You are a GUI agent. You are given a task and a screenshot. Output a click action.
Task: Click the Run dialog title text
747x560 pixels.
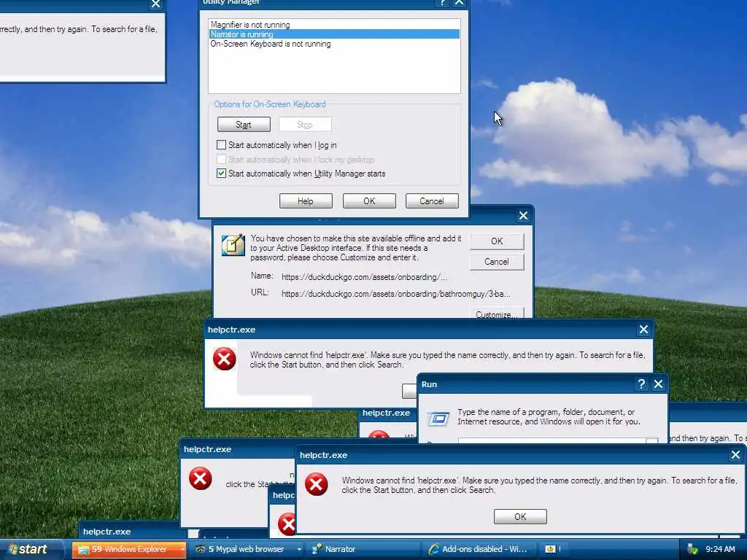click(429, 384)
